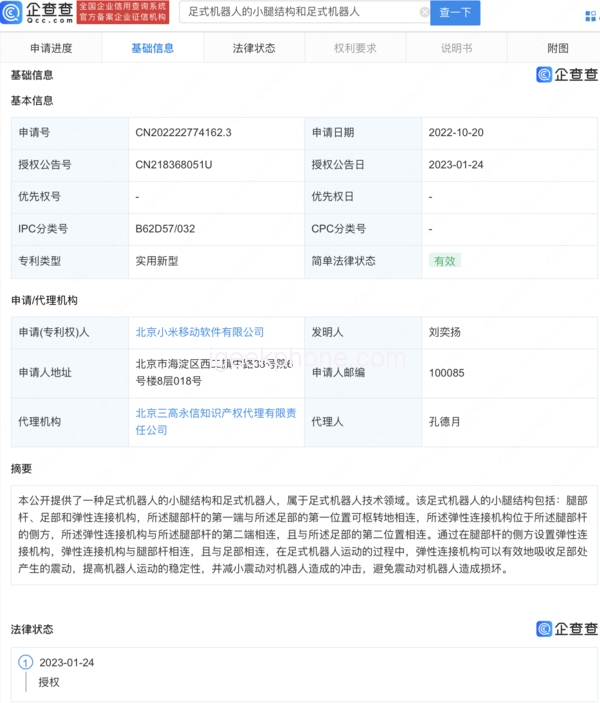Click the 2023-01-24 legal status timeline entry

(66, 663)
